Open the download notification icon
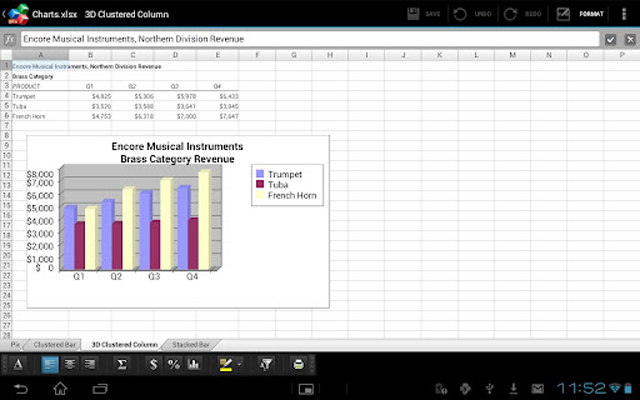640x400 pixels. pos(514,389)
